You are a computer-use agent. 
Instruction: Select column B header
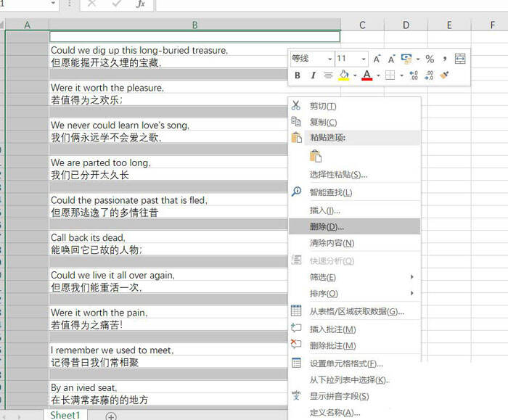click(x=194, y=25)
